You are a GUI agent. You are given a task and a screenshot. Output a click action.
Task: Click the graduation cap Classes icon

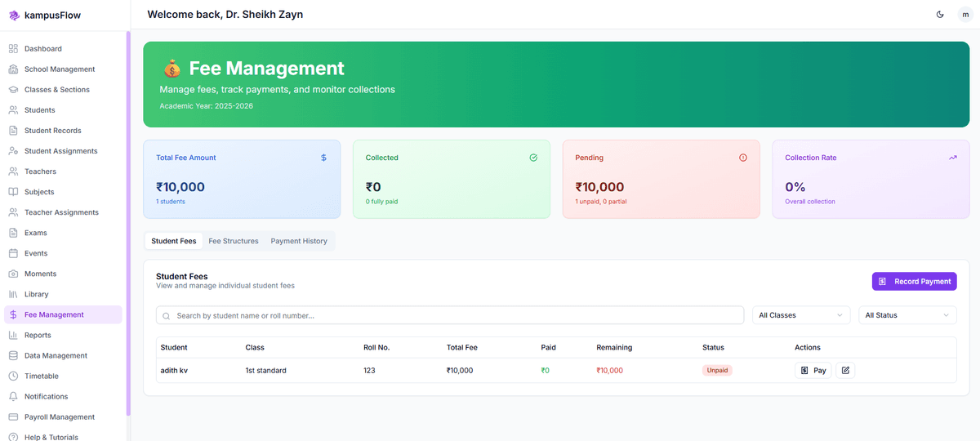13,90
